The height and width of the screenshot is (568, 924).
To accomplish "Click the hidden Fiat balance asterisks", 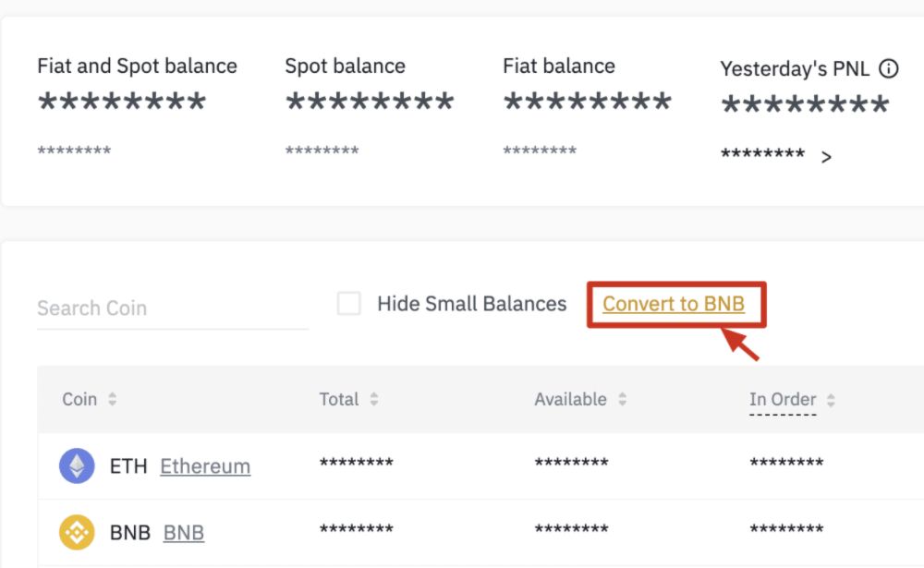I will pyautogui.click(x=587, y=102).
